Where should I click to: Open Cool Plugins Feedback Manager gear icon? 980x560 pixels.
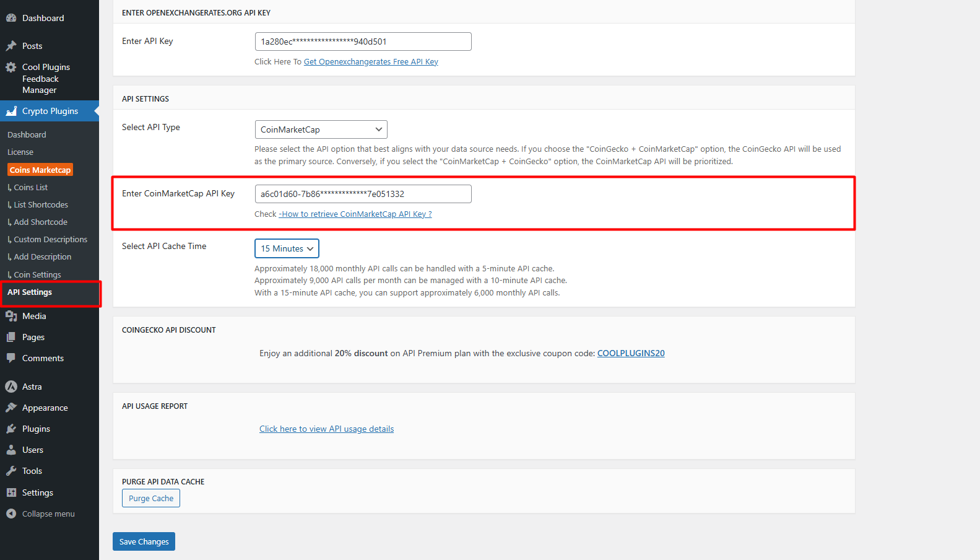[x=11, y=67]
